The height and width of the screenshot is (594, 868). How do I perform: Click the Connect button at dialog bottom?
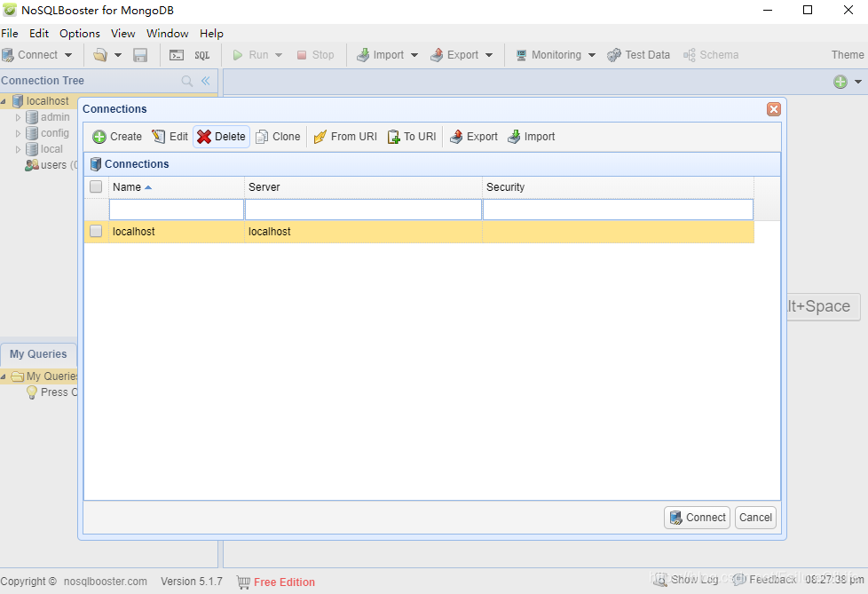pyautogui.click(x=697, y=518)
